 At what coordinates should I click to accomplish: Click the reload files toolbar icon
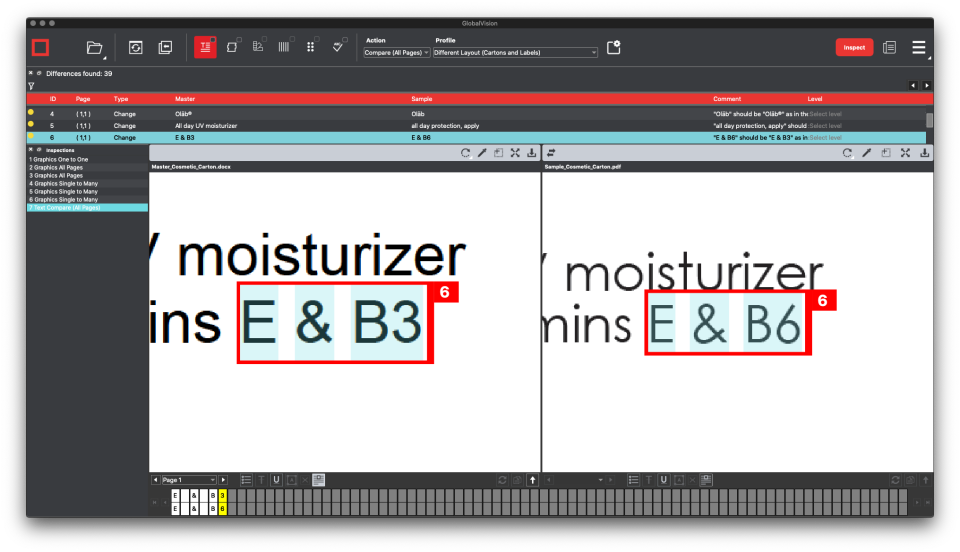(135, 47)
